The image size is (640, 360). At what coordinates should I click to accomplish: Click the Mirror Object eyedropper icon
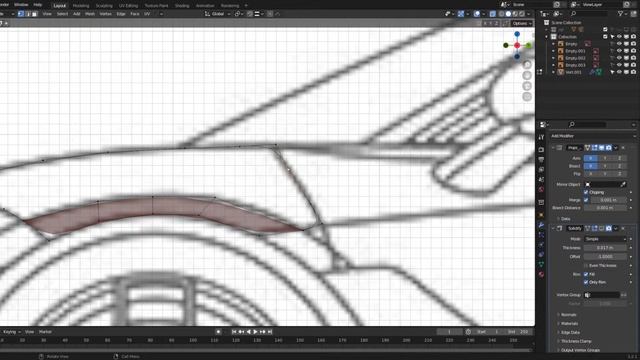pyautogui.click(x=623, y=184)
